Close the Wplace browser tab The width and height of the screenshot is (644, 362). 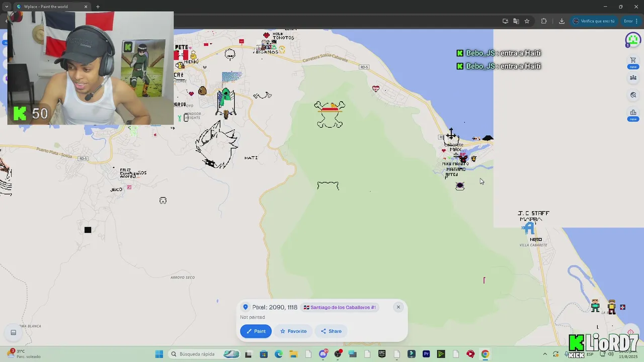click(x=86, y=7)
